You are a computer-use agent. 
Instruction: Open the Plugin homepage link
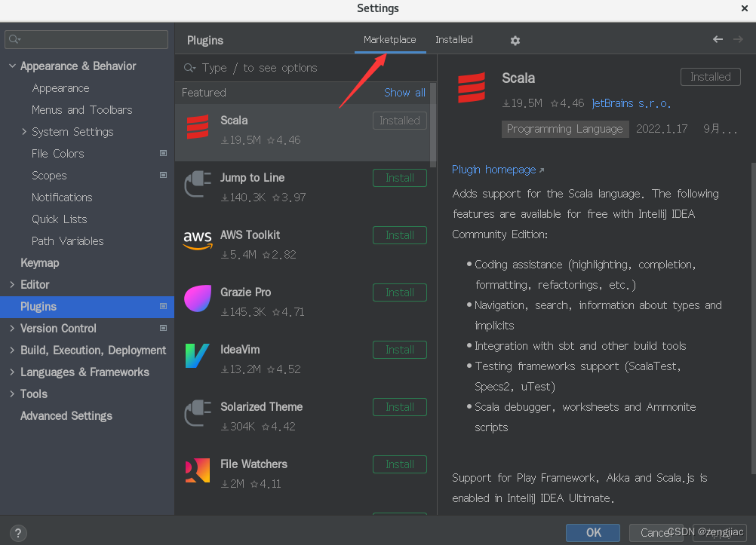497,170
